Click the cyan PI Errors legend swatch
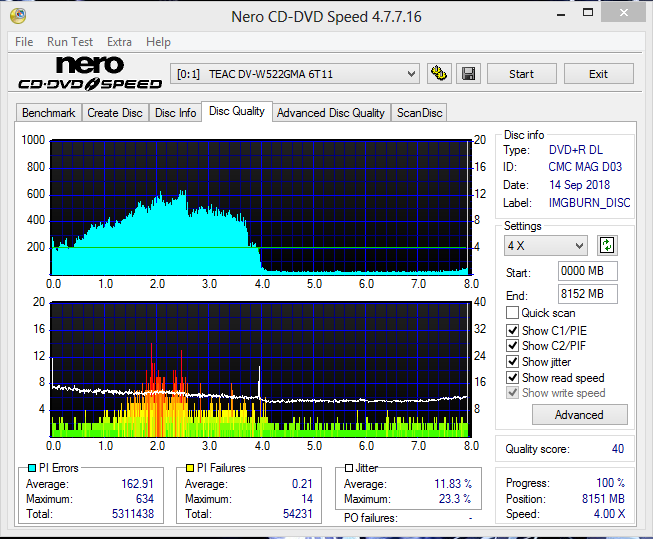The image size is (653, 539). click(32, 468)
